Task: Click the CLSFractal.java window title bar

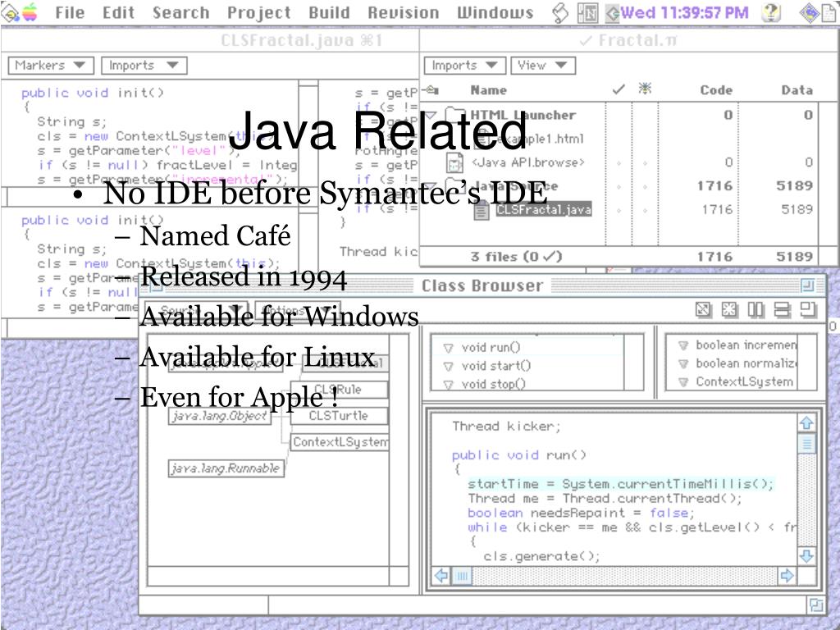Action: (210, 40)
